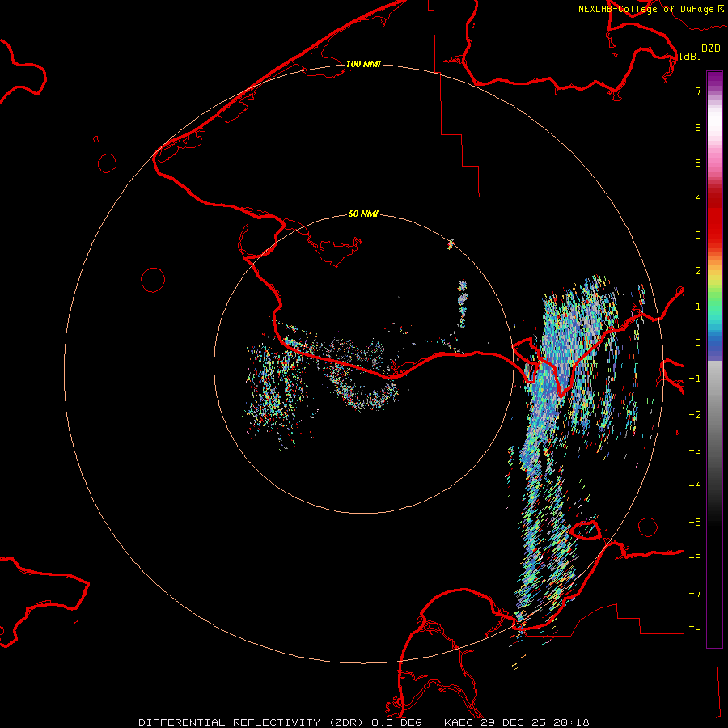Click the 6 value on color scale
Screen dimensions: 728x728
tap(698, 127)
